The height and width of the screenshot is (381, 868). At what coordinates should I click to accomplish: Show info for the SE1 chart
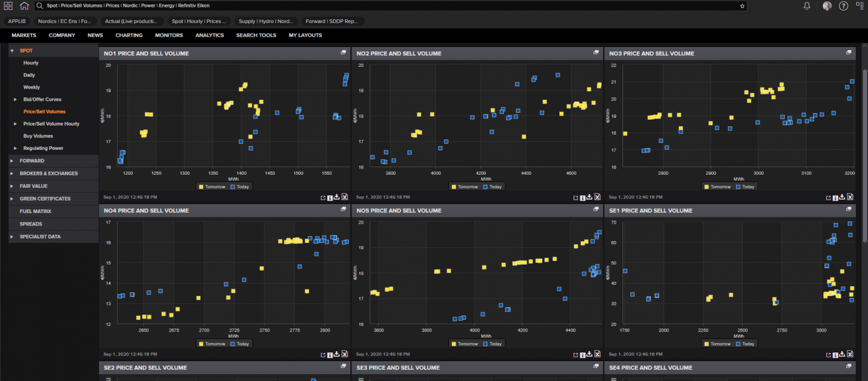tap(835, 354)
